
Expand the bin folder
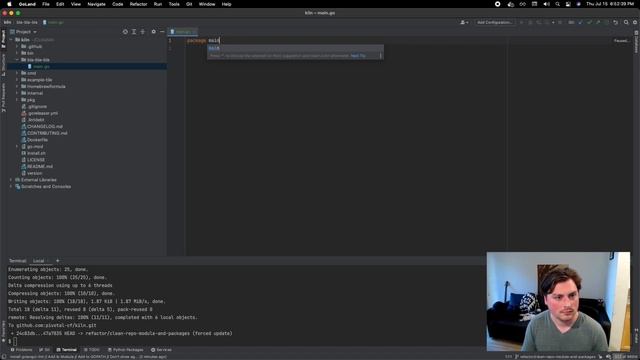point(17,53)
